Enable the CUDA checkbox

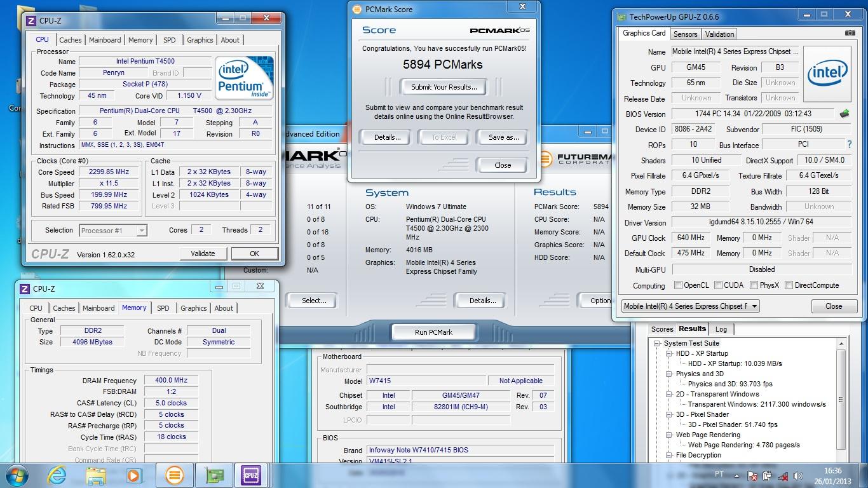coord(718,285)
